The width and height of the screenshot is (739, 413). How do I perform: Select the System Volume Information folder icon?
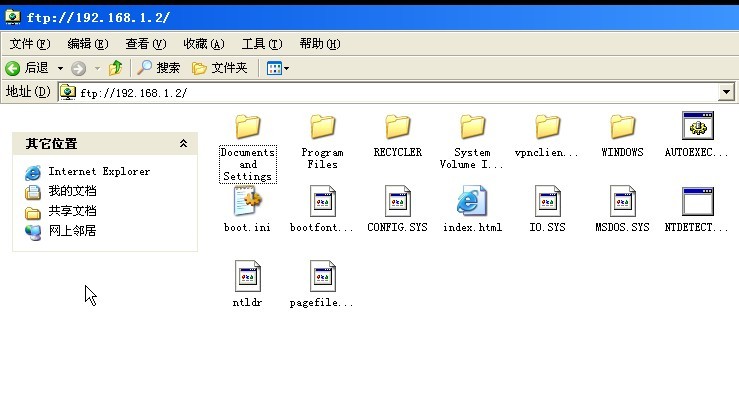pos(473,126)
